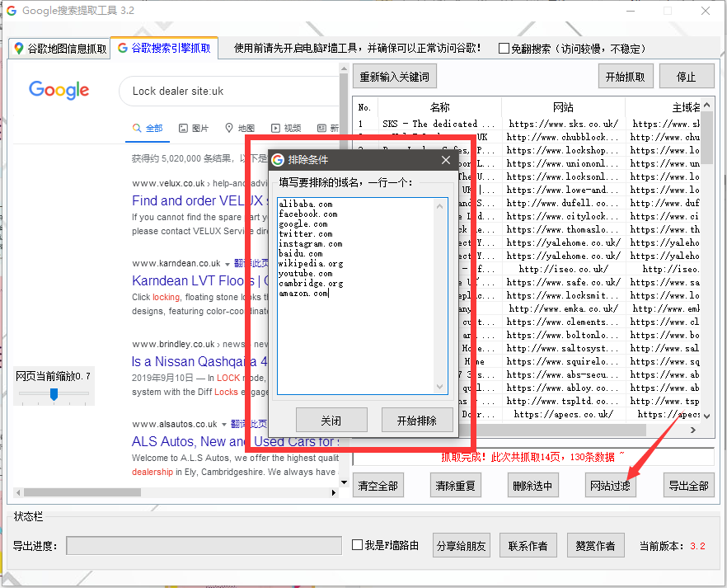Click the G icon in the 排除条件 dialog title
Screen dimensions: 727x588
[278, 160]
